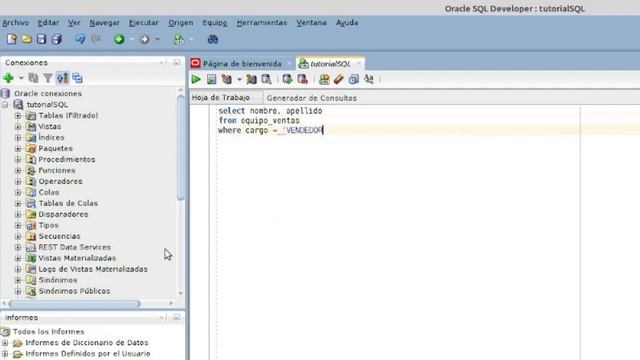The height and width of the screenshot is (360, 640).
Task: Click the green Back navigation icon
Action: coord(119,39)
